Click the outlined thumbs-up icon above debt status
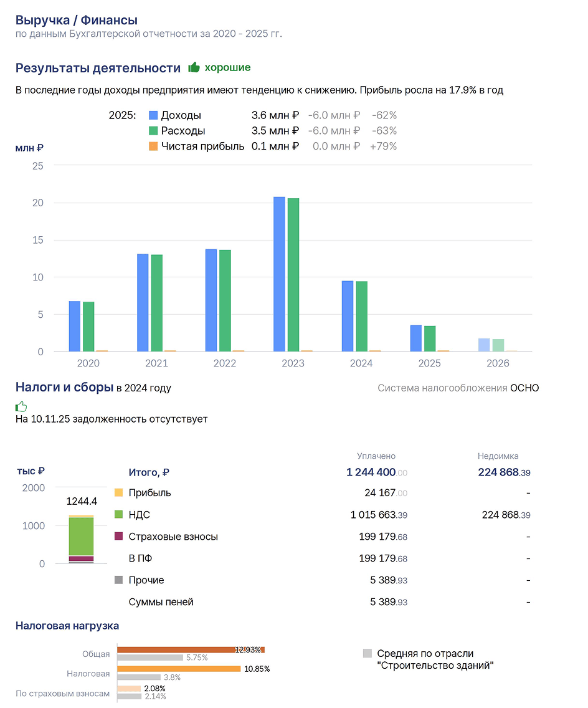The height and width of the screenshot is (708, 588). (x=21, y=406)
